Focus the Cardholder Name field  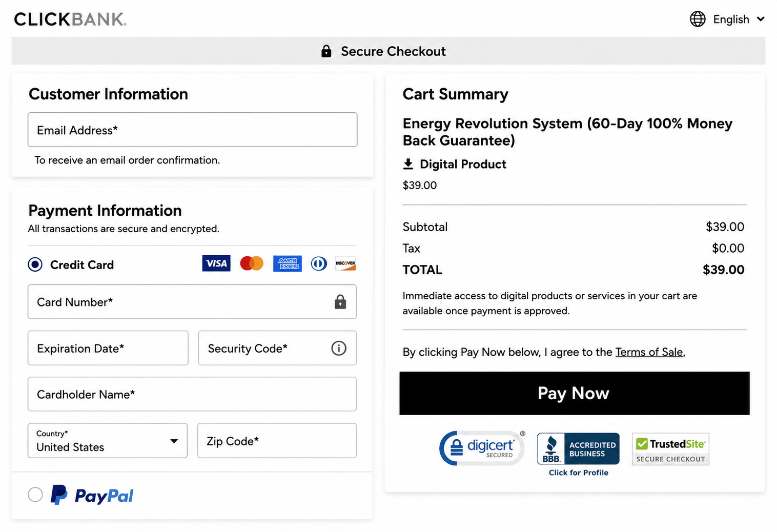click(x=192, y=394)
